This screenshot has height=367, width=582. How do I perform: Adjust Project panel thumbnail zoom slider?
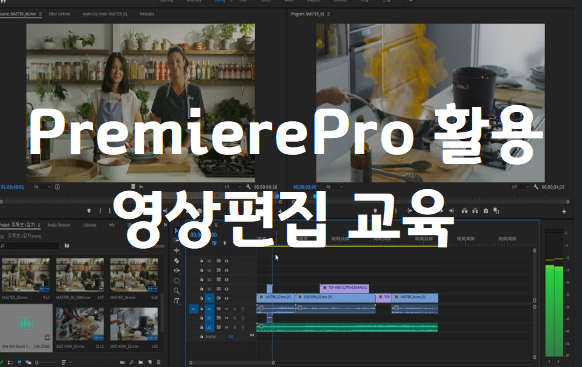pos(46,362)
